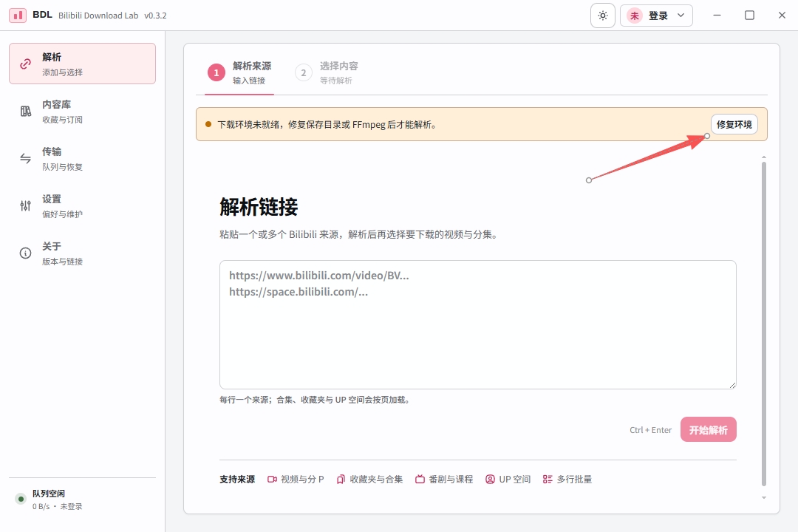The width and height of the screenshot is (798, 532).
Task: Open 设置 preferences in the sidebar
Action: pyautogui.click(x=83, y=205)
